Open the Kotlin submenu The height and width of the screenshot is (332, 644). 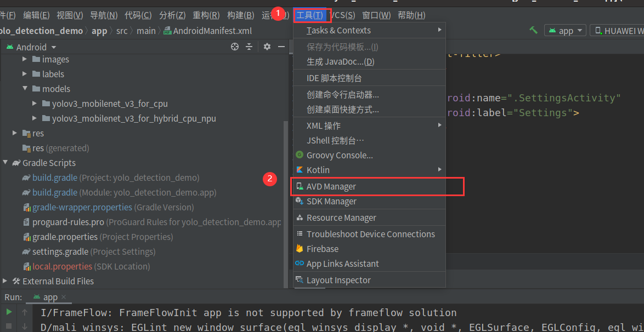pos(369,170)
